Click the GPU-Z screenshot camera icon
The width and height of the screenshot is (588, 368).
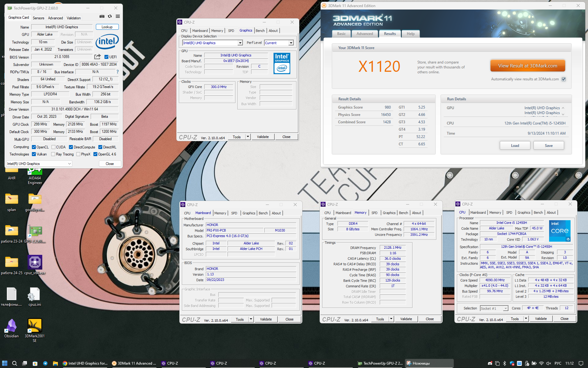click(x=102, y=17)
